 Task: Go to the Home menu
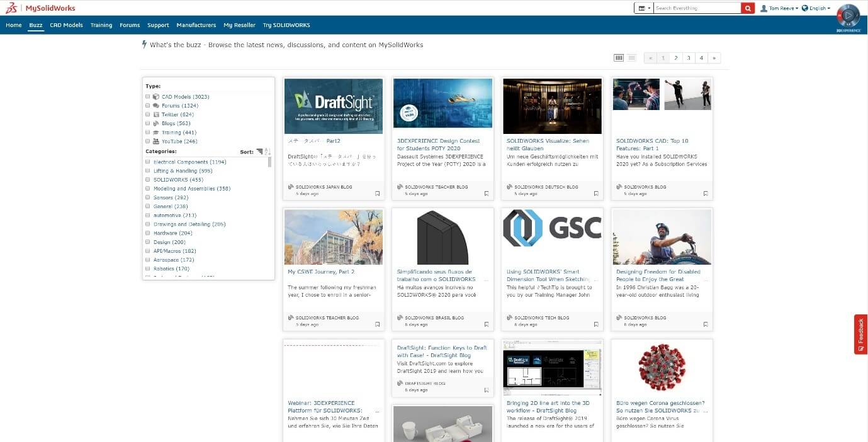tap(13, 25)
